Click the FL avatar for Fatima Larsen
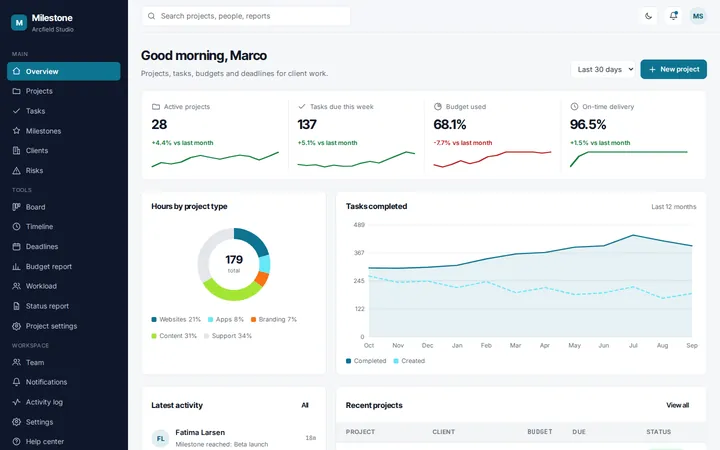The width and height of the screenshot is (720, 450). point(160,439)
